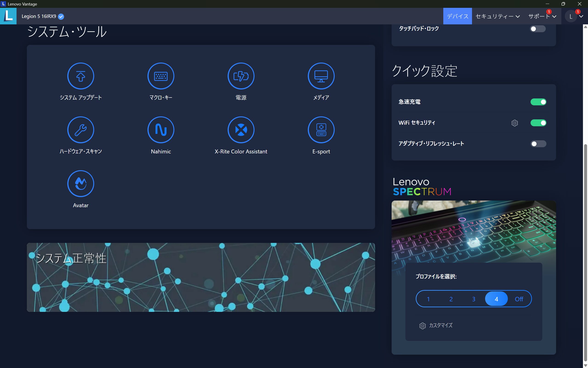This screenshot has height=368, width=588.
Task: Select Spectrum lighting profile 2
Action: point(451,299)
